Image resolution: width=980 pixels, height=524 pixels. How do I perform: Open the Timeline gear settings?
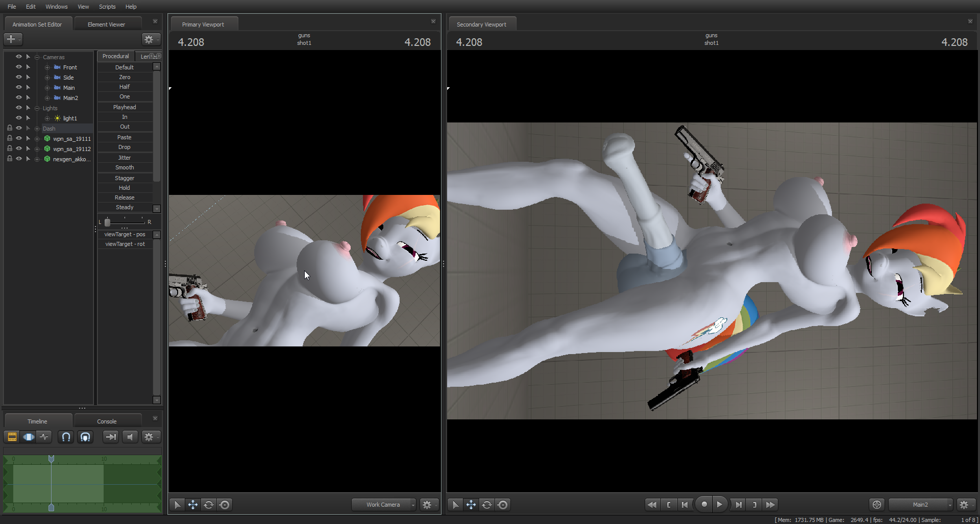150,437
